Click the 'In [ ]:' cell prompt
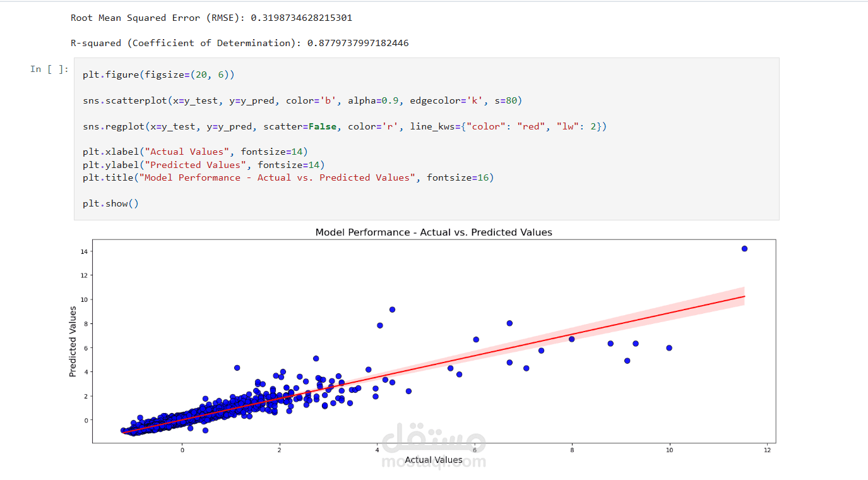This screenshot has width=868, height=480. click(49, 69)
